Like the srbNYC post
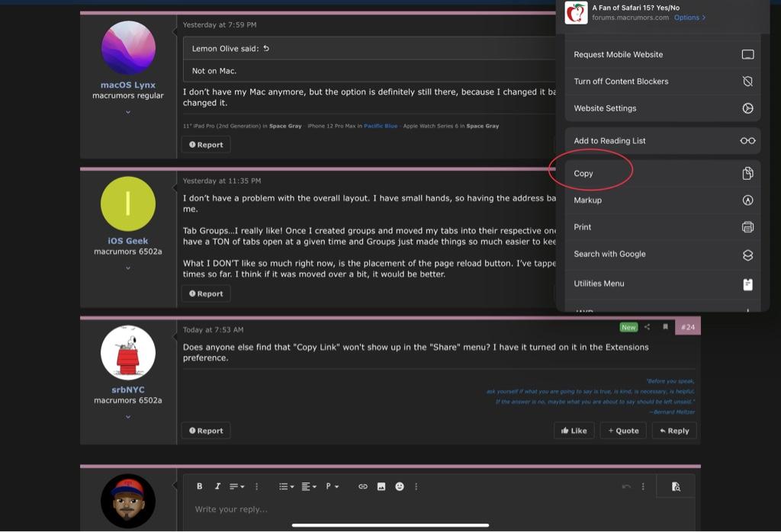Image resolution: width=781 pixels, height=532 pixels. [x=574, y=431]
